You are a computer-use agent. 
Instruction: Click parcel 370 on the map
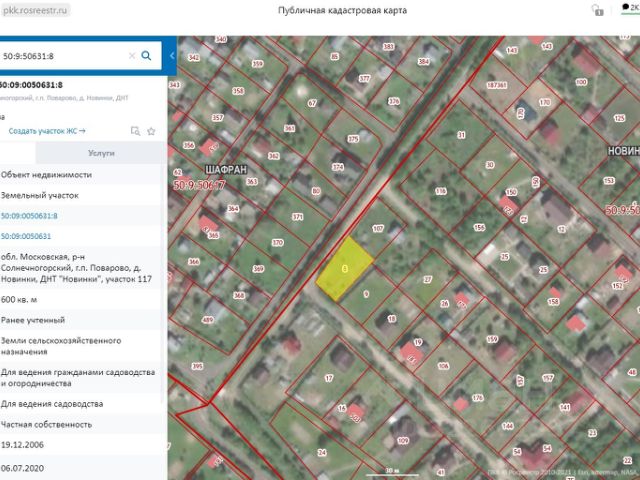click(278, 242)
